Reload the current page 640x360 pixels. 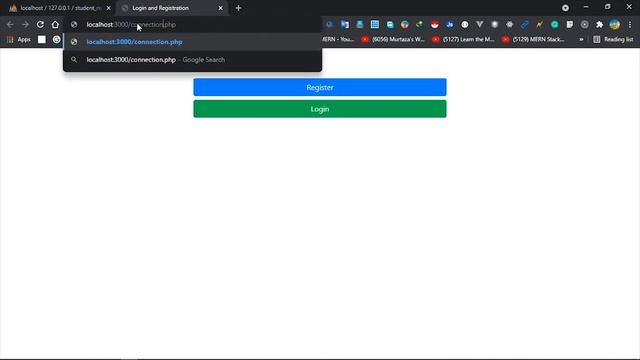[x=40, y=24]
